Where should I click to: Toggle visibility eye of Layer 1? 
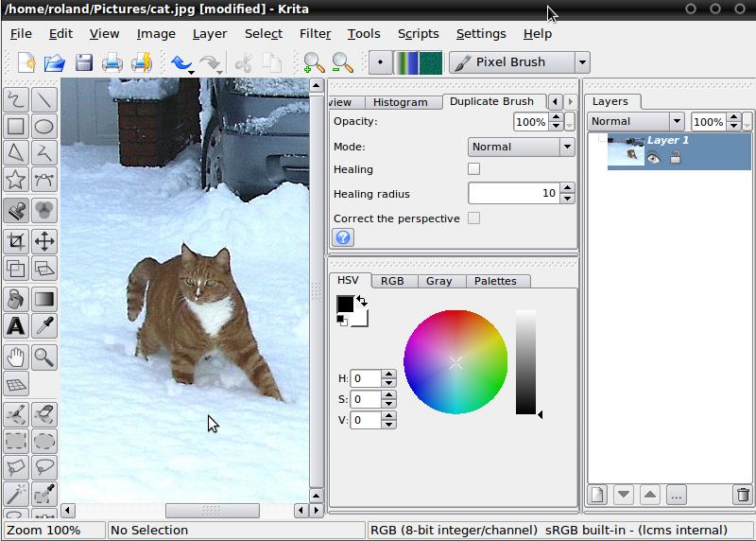click(x=653, y=158)
